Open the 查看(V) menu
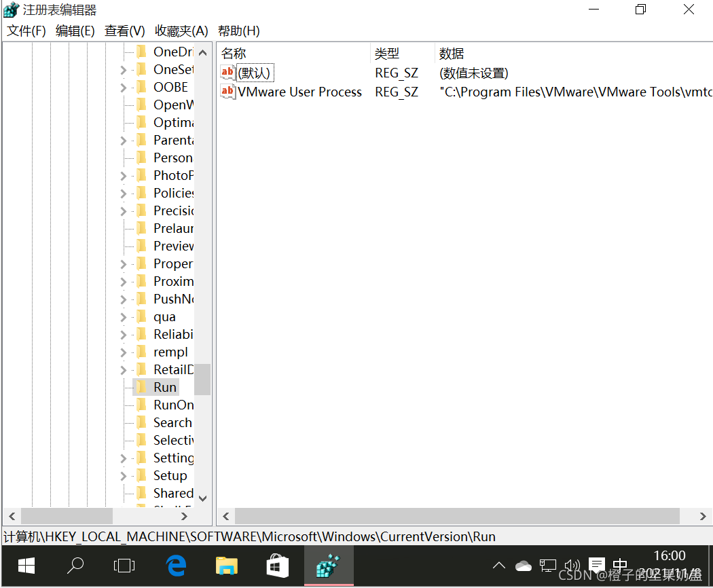 (x=124, y=31)
